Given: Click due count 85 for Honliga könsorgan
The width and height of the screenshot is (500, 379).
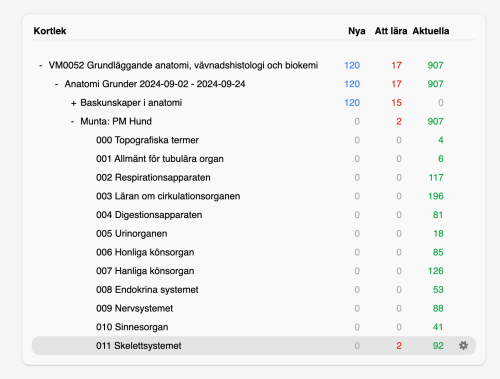Looking at the screenshot, I should (438, 252).
